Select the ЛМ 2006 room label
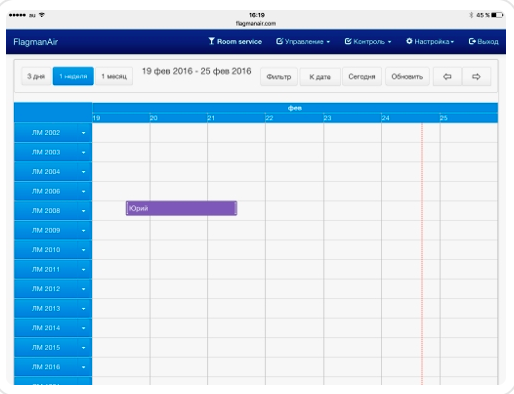This screenshot has height=394, width=514. click(x=46, y=191)
